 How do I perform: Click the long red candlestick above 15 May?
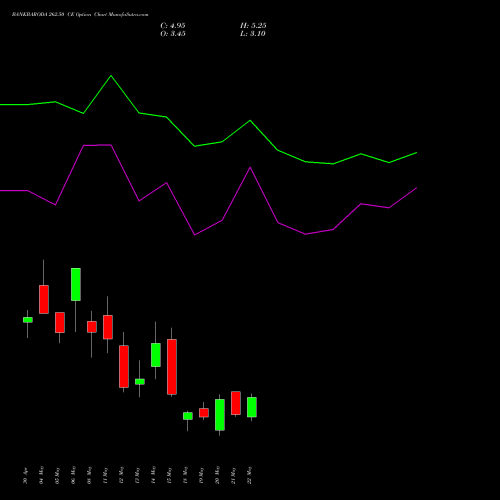click(x=172, y=367)
